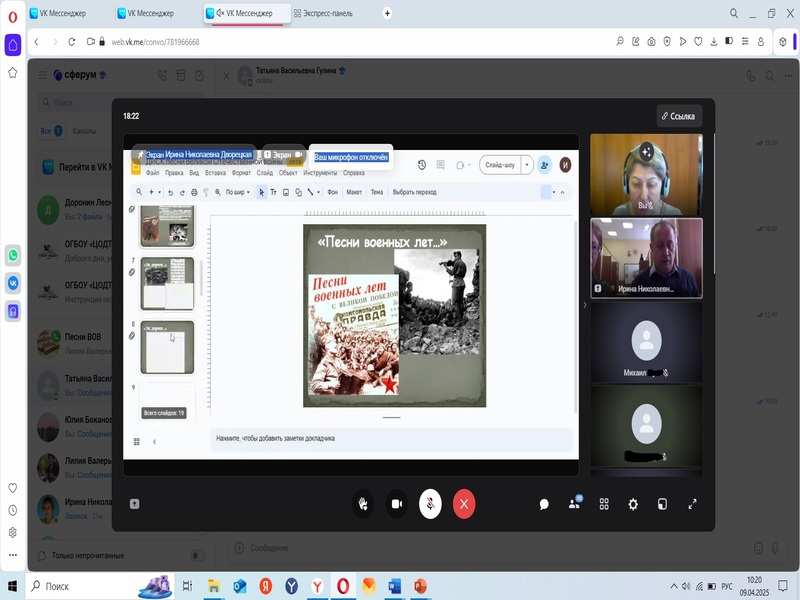Open video effects on your own tile
The width and height of the screenshot is (800, 600).
(x=646, y=152)
